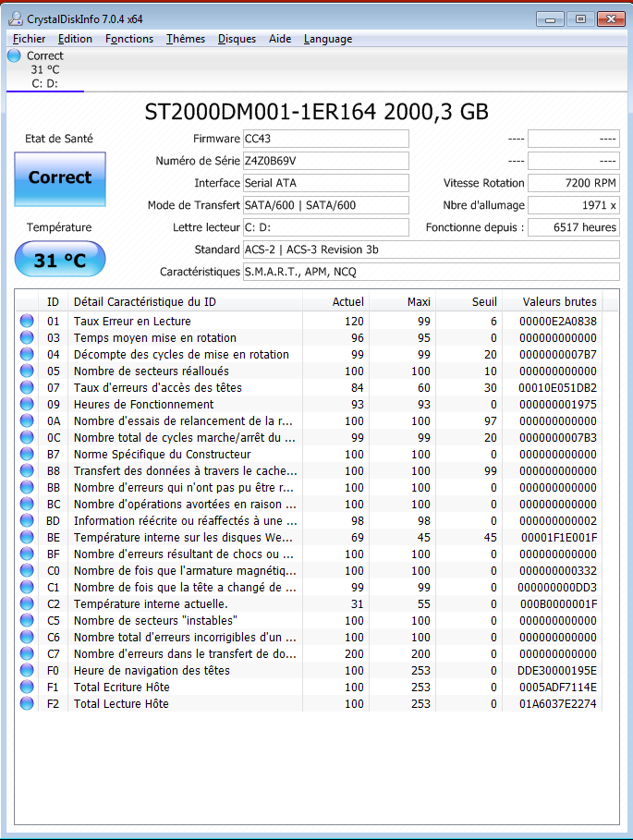
Task: Open the Fichier menu
Action: (29, 39)
